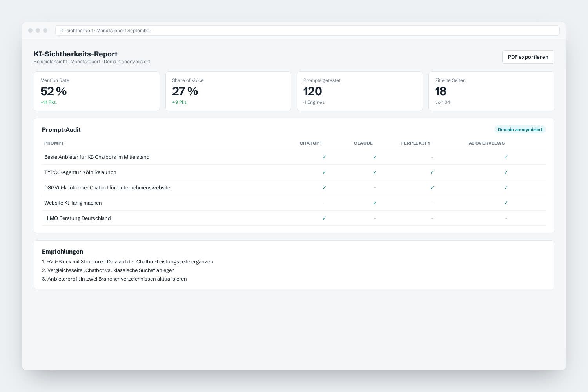Click Claude dash in DSGVO-konformer Chatbot row

(x=375, y=187)
